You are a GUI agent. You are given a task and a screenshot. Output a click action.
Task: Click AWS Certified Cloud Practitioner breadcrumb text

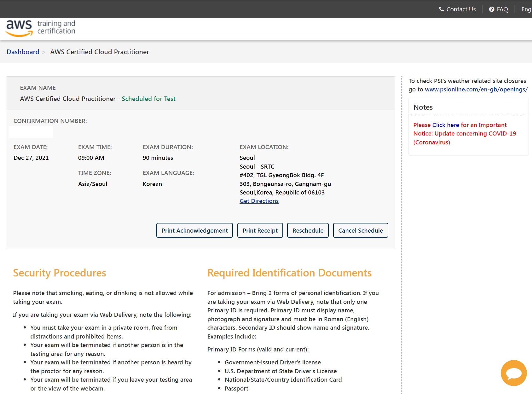click(x=100, y=52)
